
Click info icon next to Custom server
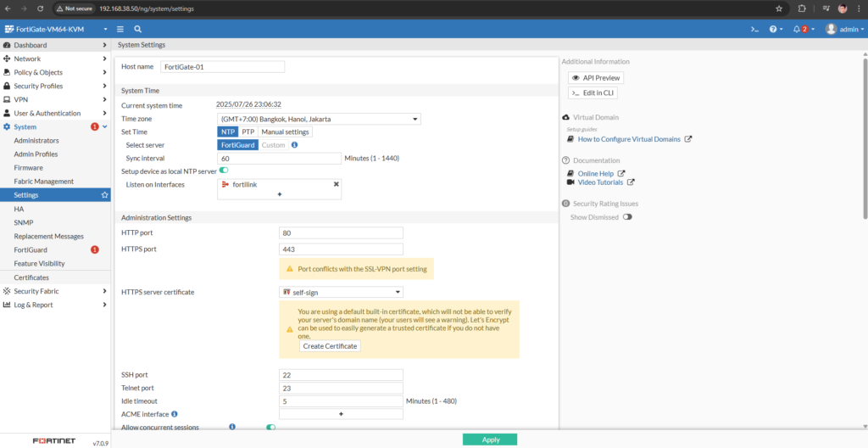click(294, 145)
